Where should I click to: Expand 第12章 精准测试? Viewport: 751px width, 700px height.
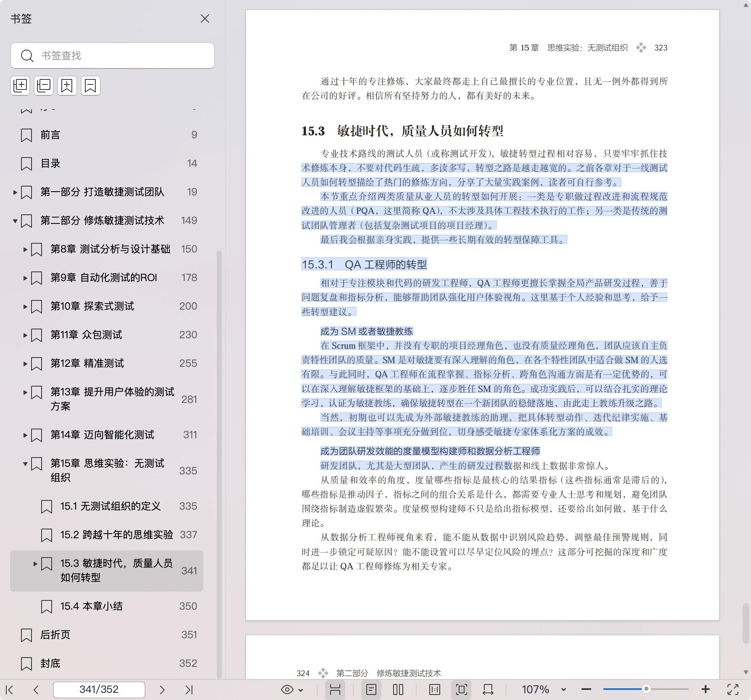click(25, 364)
